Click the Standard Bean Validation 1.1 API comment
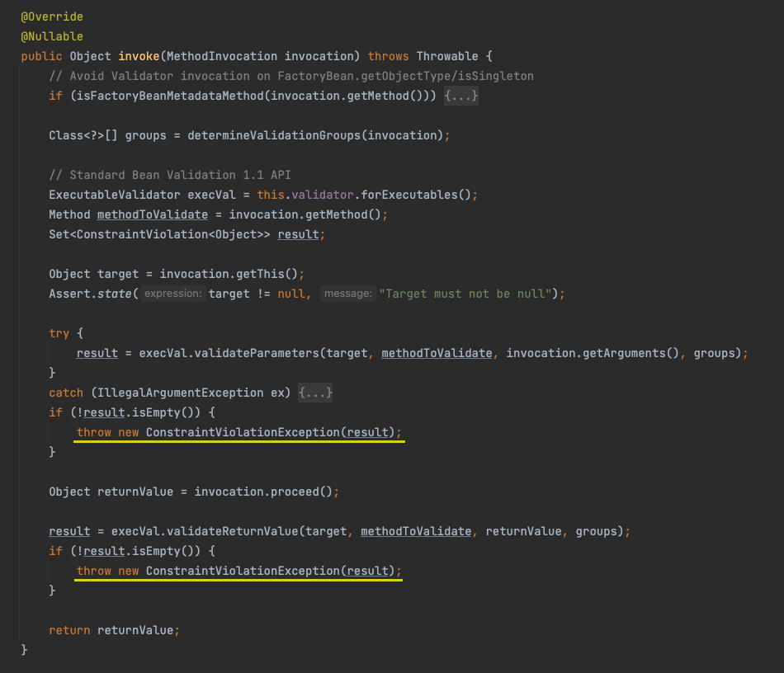Viewport: 784px width, 673px height. tap(170, 176)
